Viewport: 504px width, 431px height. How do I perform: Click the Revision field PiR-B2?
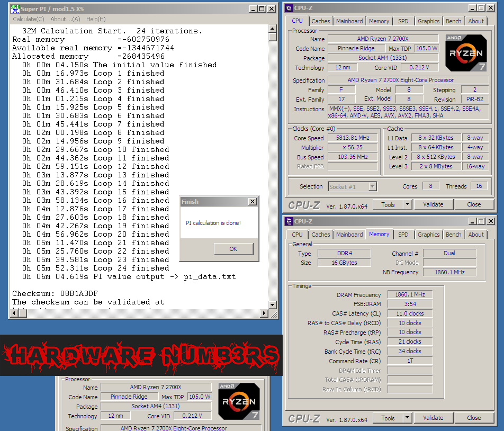click(x=475, y=99)
